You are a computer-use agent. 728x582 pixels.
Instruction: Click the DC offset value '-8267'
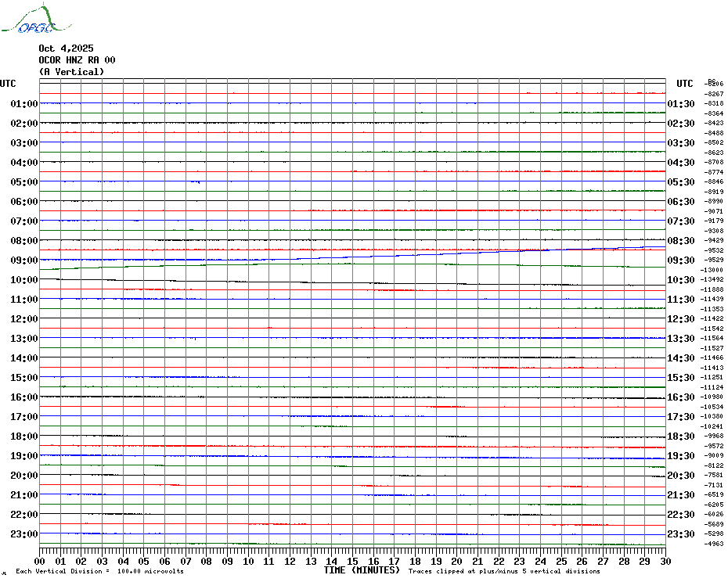[714, 94]
